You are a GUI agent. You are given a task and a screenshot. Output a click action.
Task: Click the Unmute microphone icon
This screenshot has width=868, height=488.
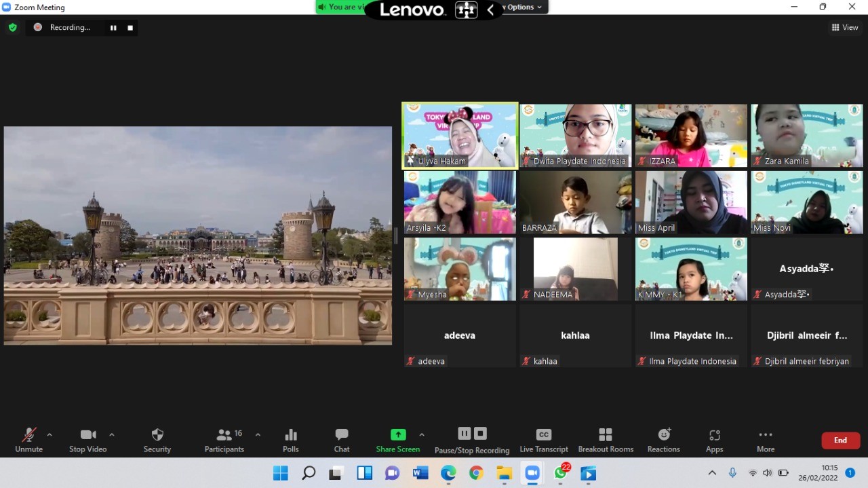[x=29, y=435]
